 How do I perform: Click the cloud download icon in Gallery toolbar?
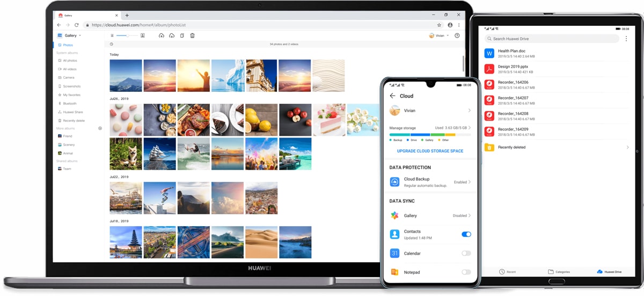click(172, 35)
